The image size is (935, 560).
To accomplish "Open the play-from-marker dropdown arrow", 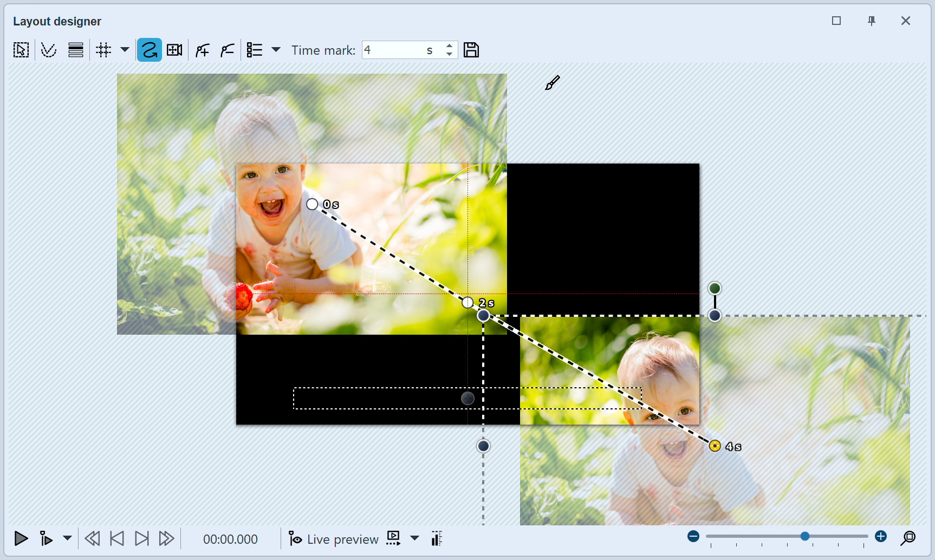I will tap(67, 538).
